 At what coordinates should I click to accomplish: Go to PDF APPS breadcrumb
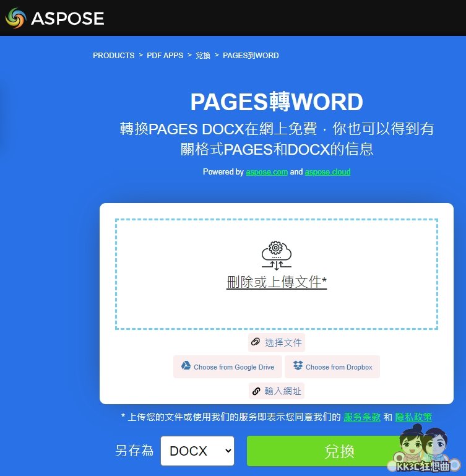click(x=165, y=56)
